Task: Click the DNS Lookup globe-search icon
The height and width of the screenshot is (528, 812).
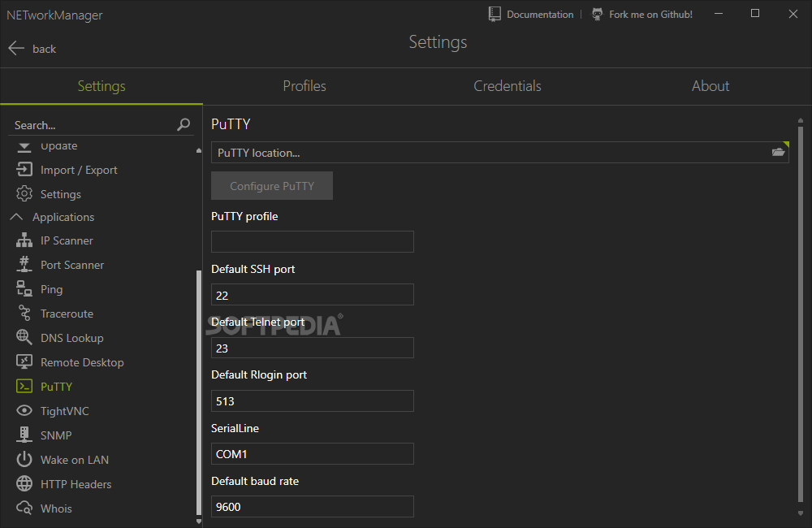Action: pyautogui.click(x=24, y=337)
